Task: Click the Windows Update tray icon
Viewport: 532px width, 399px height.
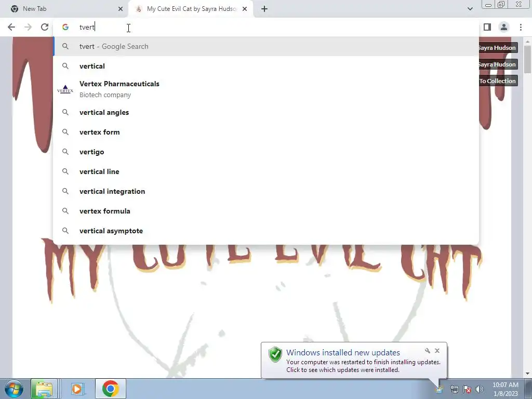Action: pos(440,389)
